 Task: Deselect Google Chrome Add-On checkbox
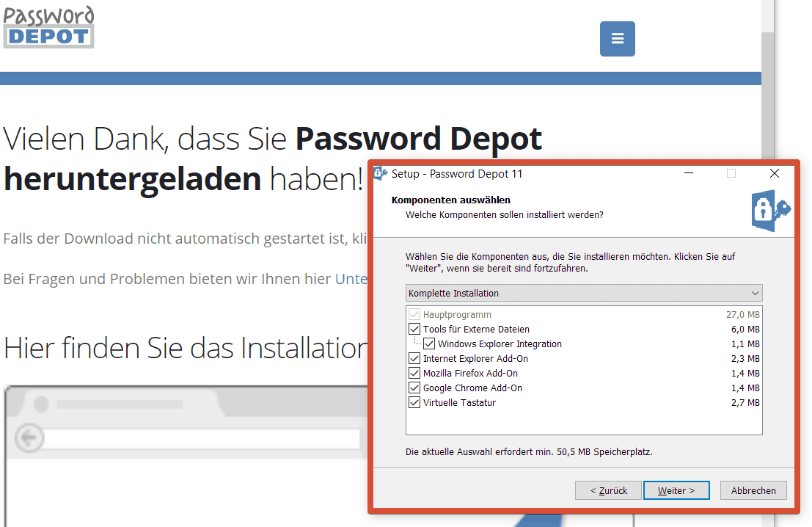tap(414, 388)
